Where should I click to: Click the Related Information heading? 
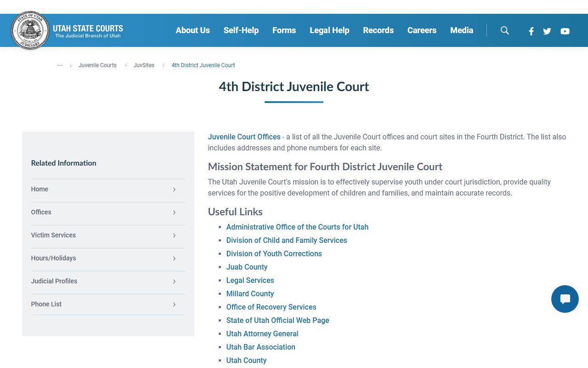pos(63,163)
